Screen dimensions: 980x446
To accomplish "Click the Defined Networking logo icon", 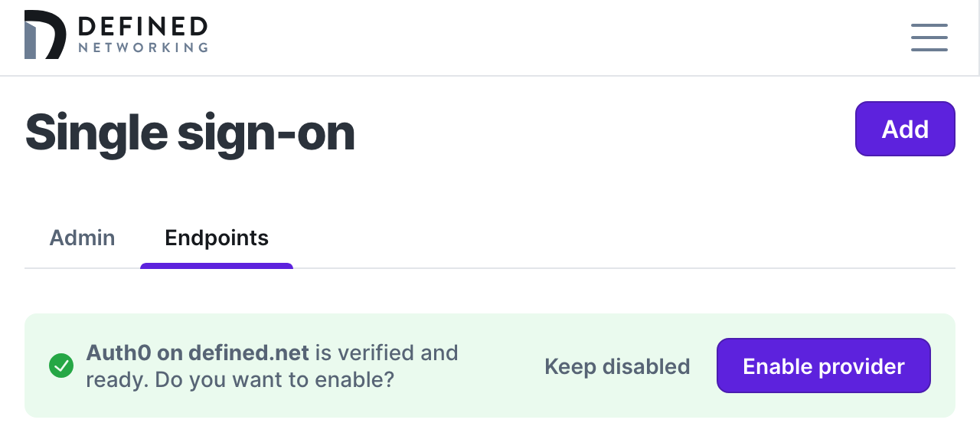I will point(44,34).
